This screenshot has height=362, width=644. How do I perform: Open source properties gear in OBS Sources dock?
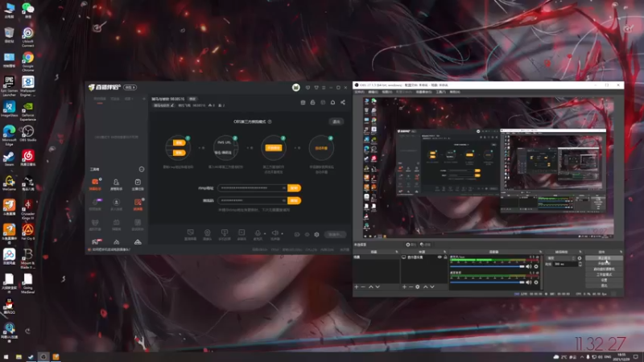click(x=417, y=287)
